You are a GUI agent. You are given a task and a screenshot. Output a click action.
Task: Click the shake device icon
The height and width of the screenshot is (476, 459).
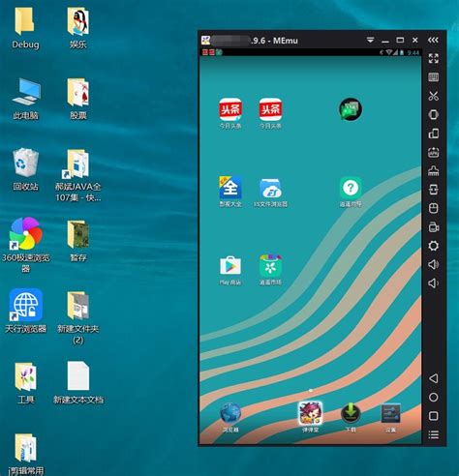click(x=433, y=114)
